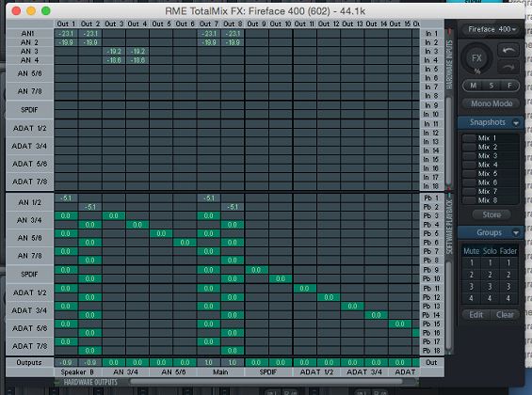This screenshot has height=395, width=532.
Task: Click the Hardware Inputs vertical scrollbar
Action: (449, 140)
